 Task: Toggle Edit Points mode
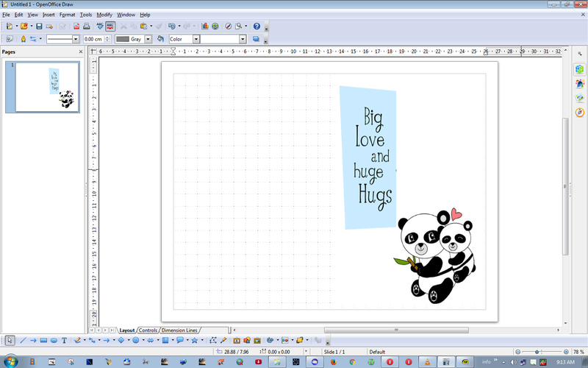[213, 340]
